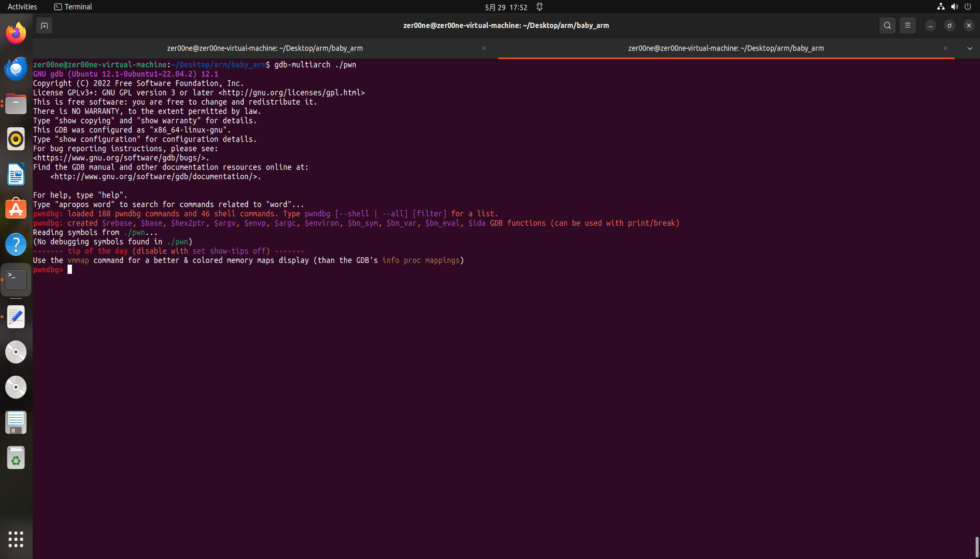Image resolution: width=980 pixels, height=559 pixels.
Task: Click the volume icon in top bar
Action: pyautogui.click(x=954, y=7)
